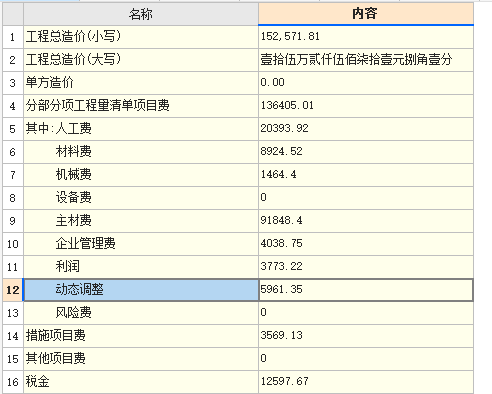This screenshot has width=492, height=394.
Task: Click the 5961.35 input cell
Action: point(366,290)
